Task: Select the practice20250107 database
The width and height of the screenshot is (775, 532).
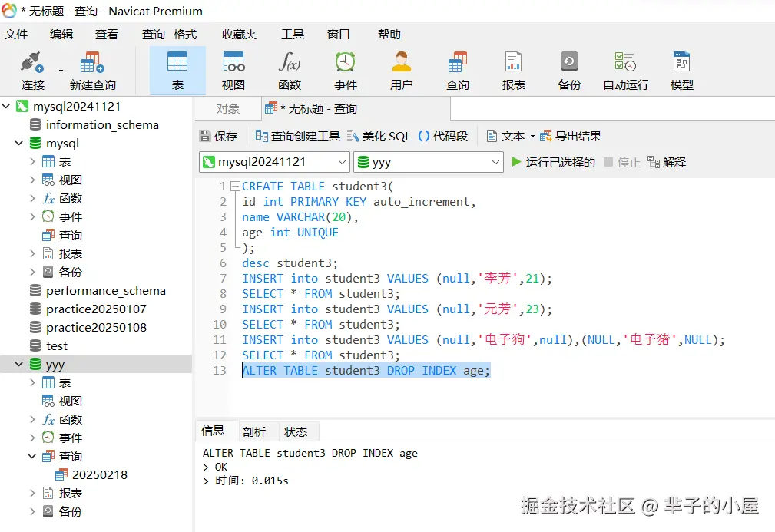Action: click(96, 309)
